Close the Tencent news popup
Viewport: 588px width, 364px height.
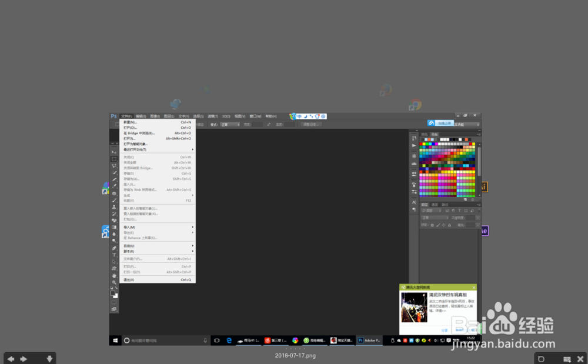473,288
